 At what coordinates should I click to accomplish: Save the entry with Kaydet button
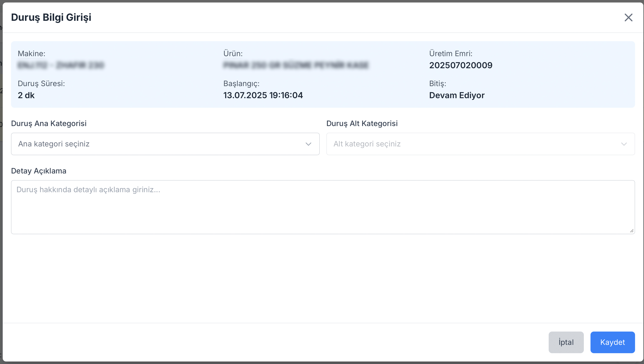click(x=612, y=342)
